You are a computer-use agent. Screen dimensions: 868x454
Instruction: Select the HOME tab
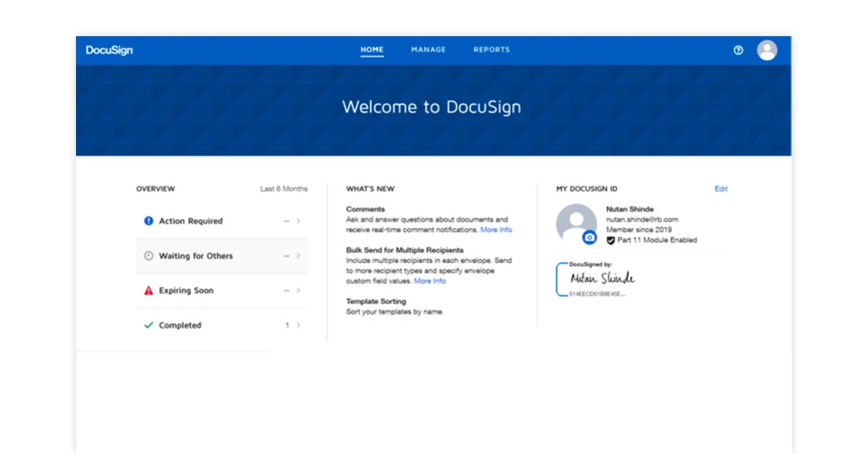(372, 49)
